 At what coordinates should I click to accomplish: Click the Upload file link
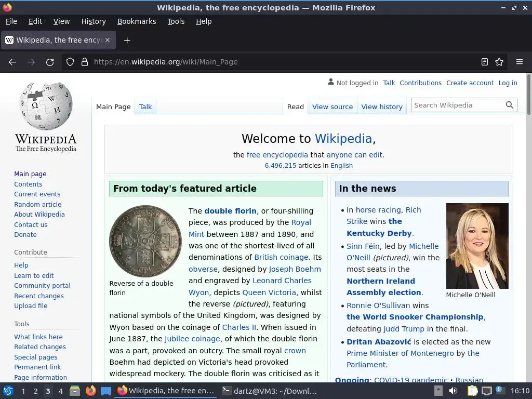31,305
